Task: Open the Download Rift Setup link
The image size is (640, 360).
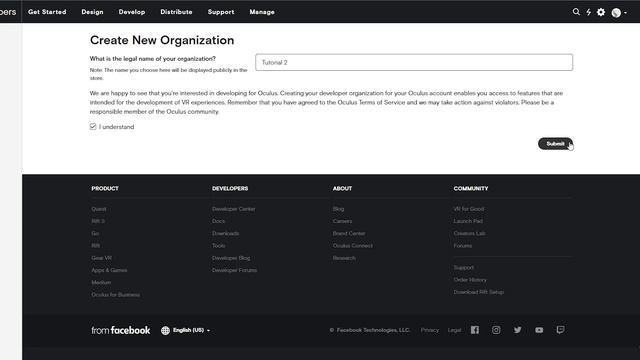Action: point(479,292)
